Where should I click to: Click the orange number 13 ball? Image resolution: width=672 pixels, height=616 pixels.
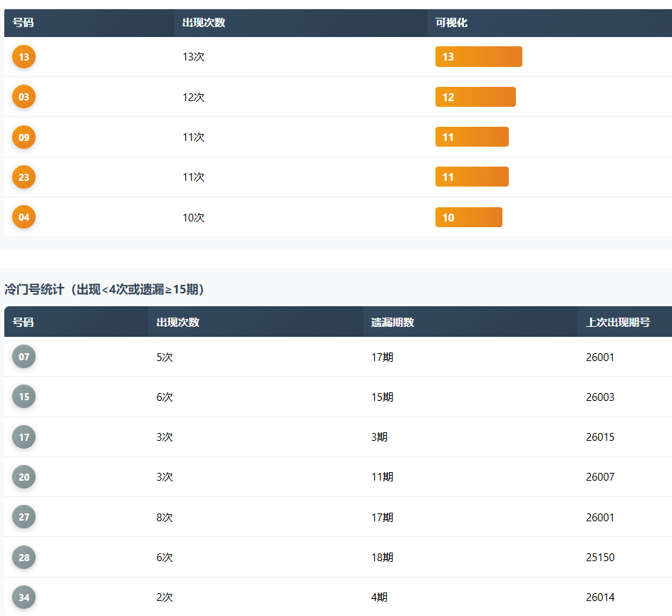click(24, 57)
